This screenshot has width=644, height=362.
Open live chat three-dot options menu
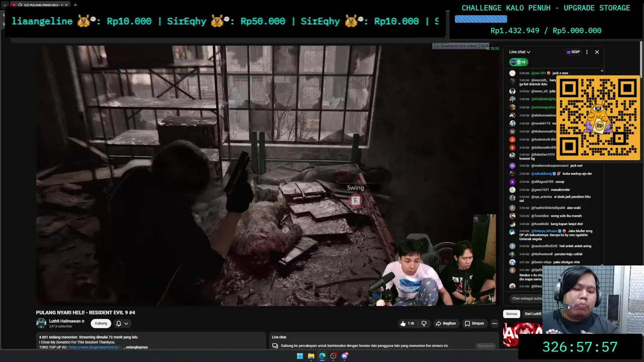click(587, 52)
